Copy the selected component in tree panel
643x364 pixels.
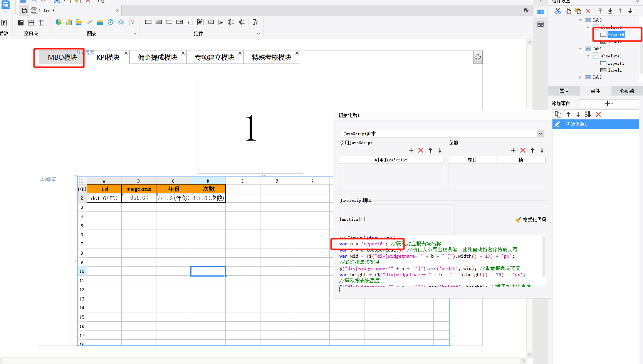(x=568, y=11)
